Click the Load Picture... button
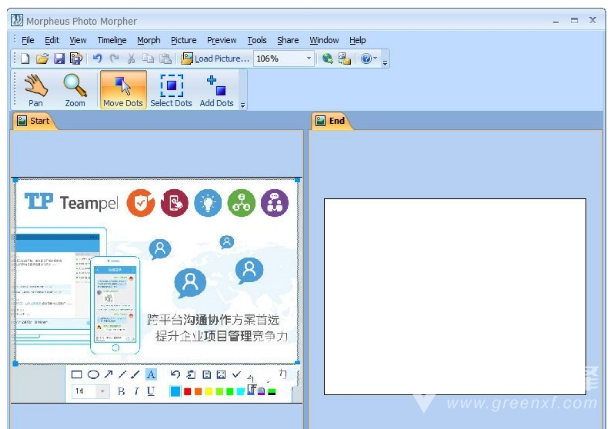This screenshot has height=429, width=615. pos(215,59)
